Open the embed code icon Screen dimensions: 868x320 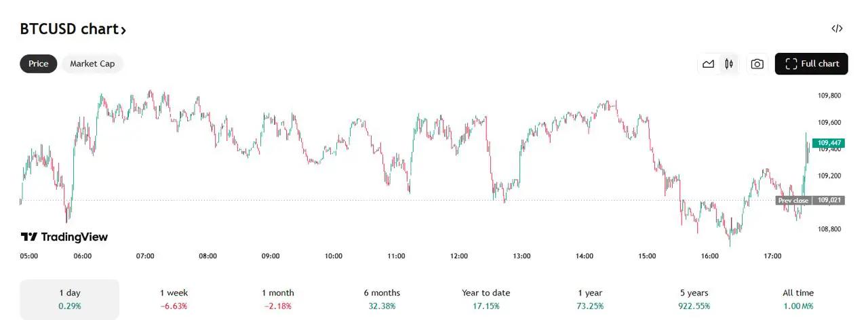pyautogui.click(x=837, y=28)
